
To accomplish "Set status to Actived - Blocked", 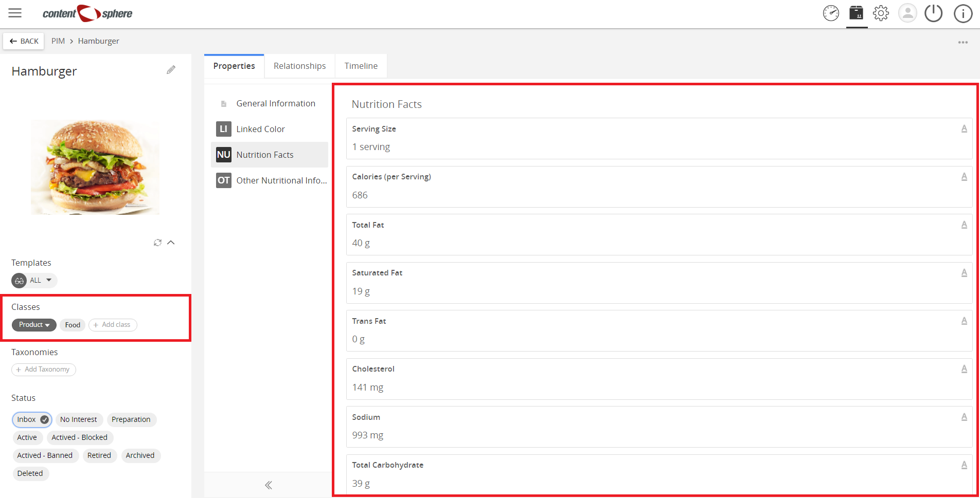I will pyautogui.click(x=80, y=437).
